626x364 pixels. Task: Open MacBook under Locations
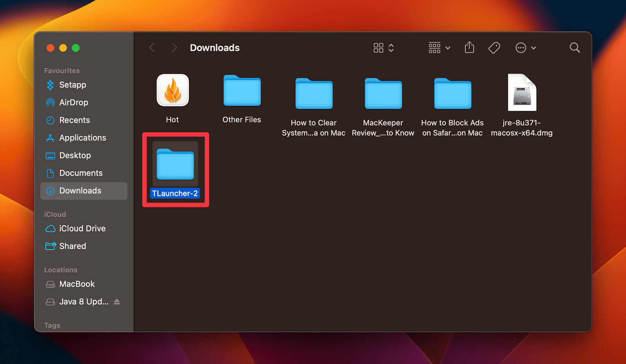(84, 284)
